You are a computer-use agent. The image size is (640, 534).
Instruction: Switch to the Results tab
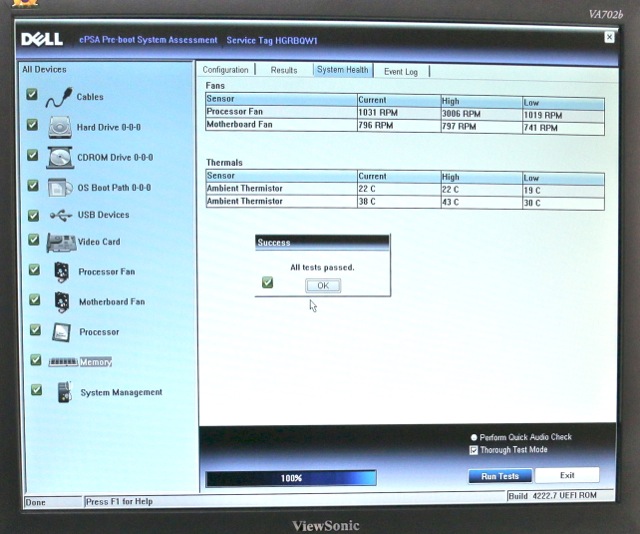pyautogui.click(x=284, y=70)
